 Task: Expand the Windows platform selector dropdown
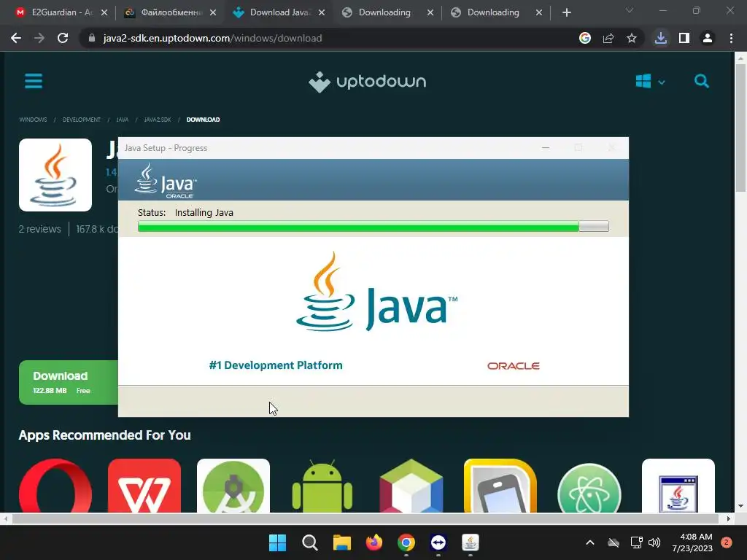pos(650,82)
